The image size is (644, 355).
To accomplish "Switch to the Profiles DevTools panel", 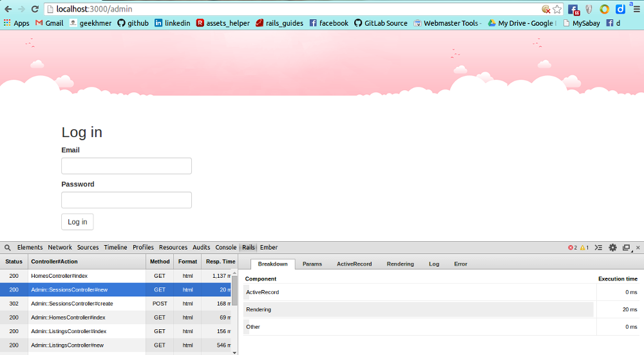I will 143,248.
